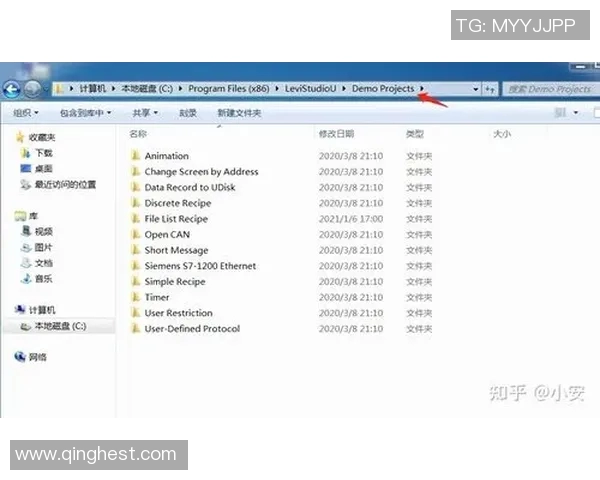
Task: Navigate to 本地磁盘 (C:) breadcrumb
Action: point(147,89)
